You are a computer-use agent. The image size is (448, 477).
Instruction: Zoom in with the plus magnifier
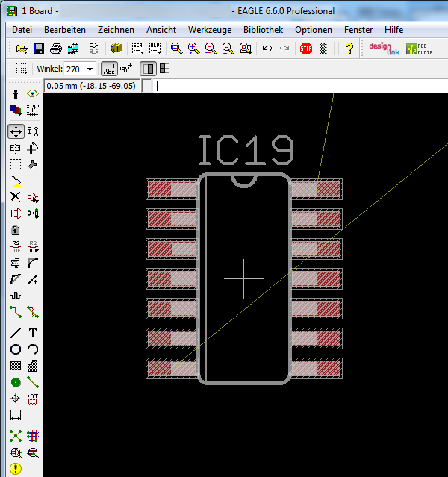(x=193, y=49)
